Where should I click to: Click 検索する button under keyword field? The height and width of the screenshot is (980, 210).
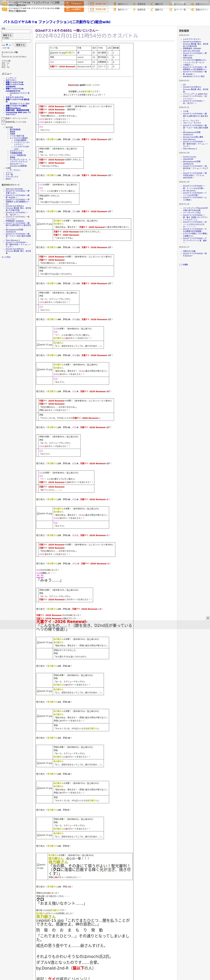(x=7, y=35)
